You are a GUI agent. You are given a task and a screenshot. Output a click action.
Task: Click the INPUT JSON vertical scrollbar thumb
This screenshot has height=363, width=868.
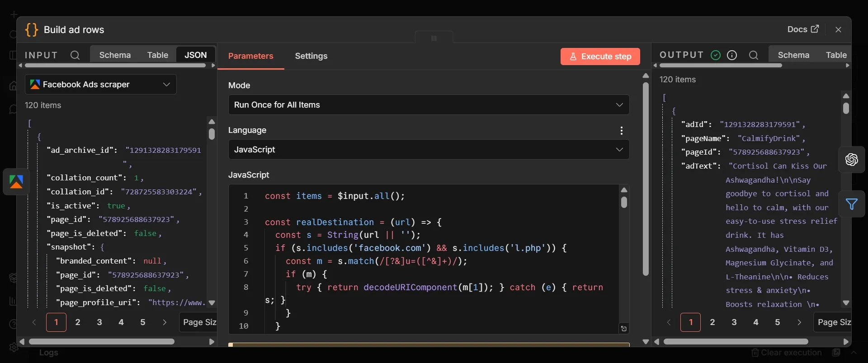pyautogui.click(x=212, y=134)
